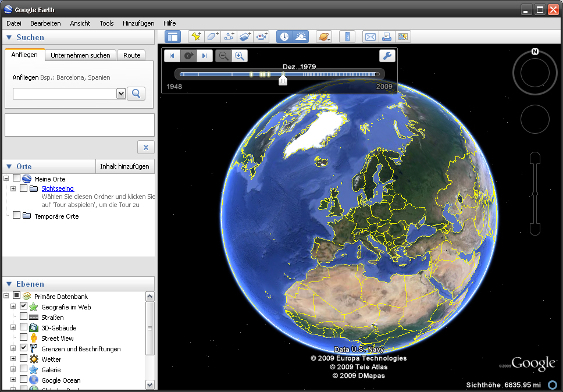Clear search results with the X button
This screenshot has height=392, width=563.
pos(146,147)
